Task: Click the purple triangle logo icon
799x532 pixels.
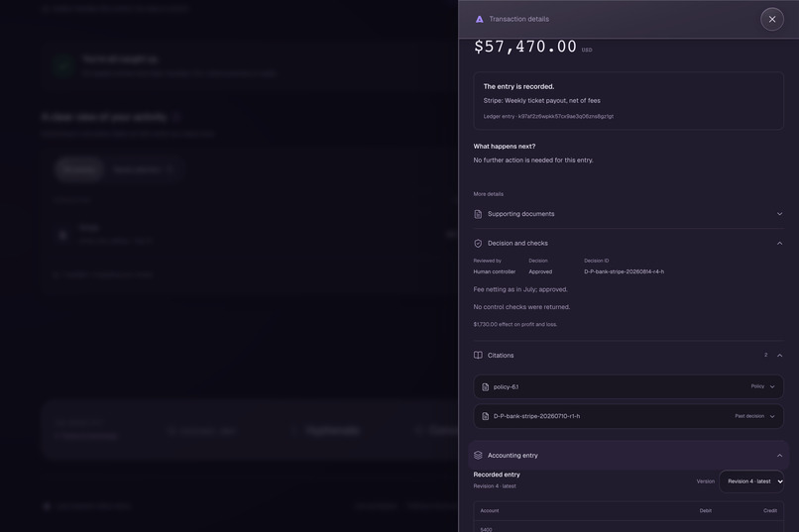Action: pyautogui.click(x=479, y=20)
